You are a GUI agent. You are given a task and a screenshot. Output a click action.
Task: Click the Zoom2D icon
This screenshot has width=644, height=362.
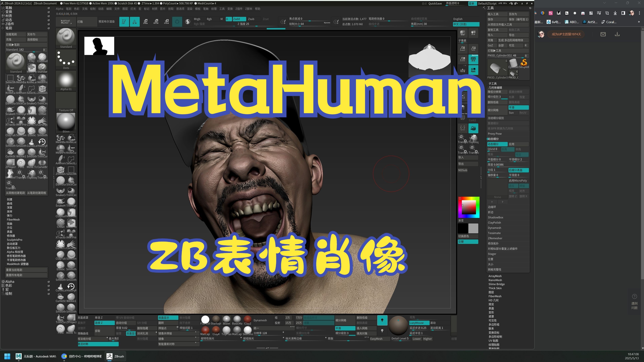coord(463,48)
